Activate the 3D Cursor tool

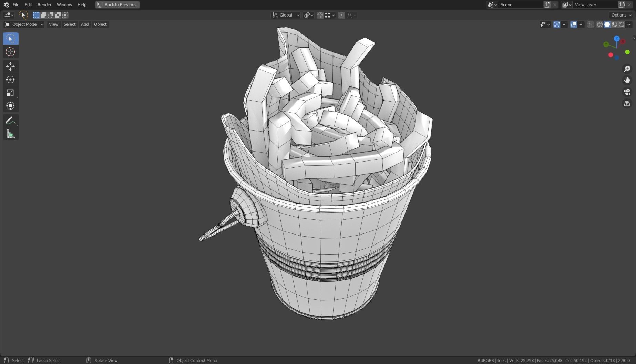11,52
